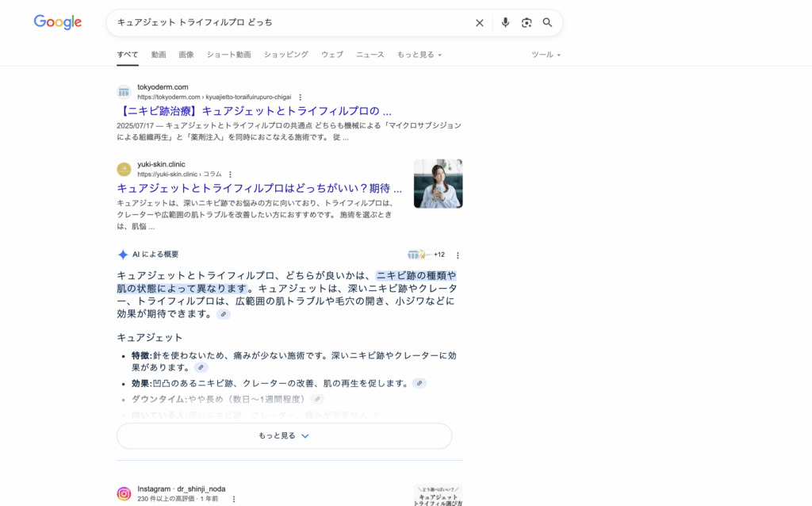Open the ショッピング tab
The width and height of the screenshot is (812, 506).
pyautogui.click(x=285, y=55)
